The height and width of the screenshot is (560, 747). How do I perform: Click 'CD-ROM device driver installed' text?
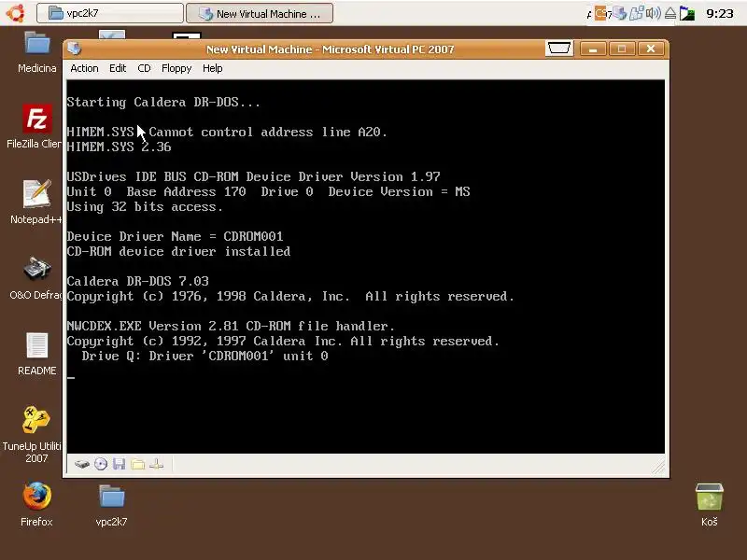coord(178,251)
